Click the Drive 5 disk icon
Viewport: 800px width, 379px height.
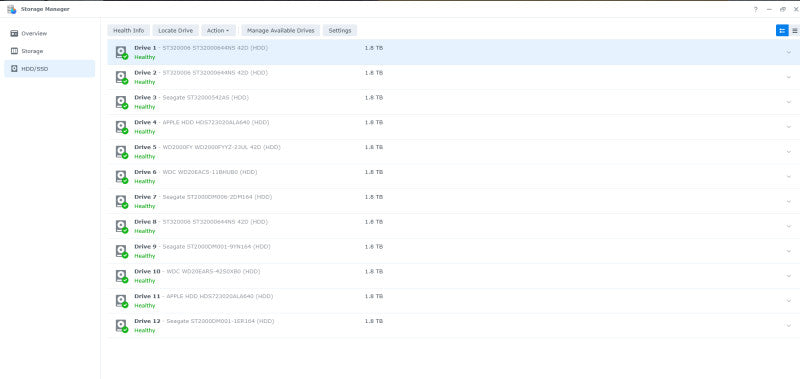click(121, 152)
